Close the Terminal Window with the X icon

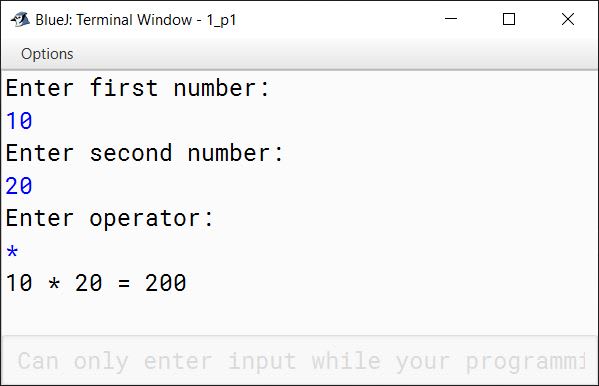568,19
